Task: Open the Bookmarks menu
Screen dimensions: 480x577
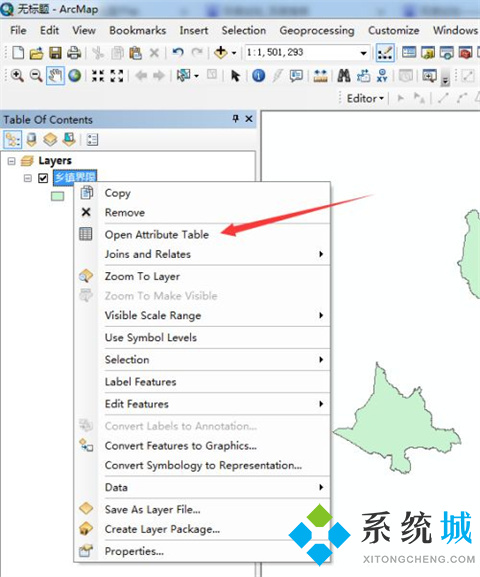Action: 137,30
